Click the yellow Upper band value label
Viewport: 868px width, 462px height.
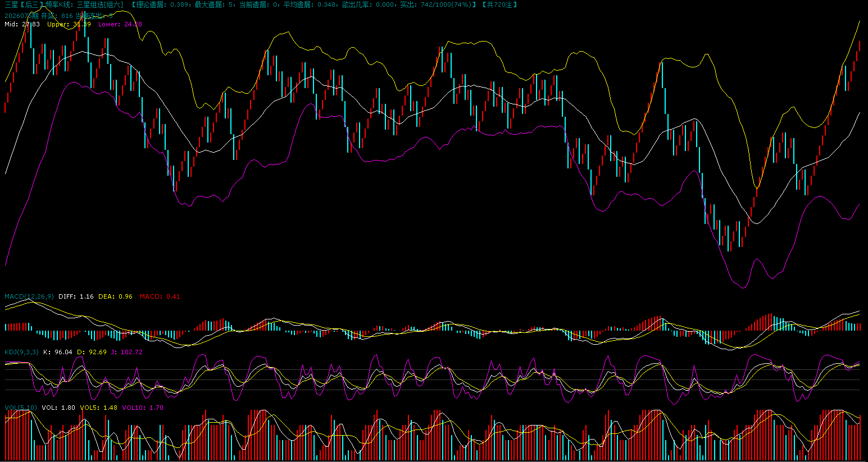point(69,24)
